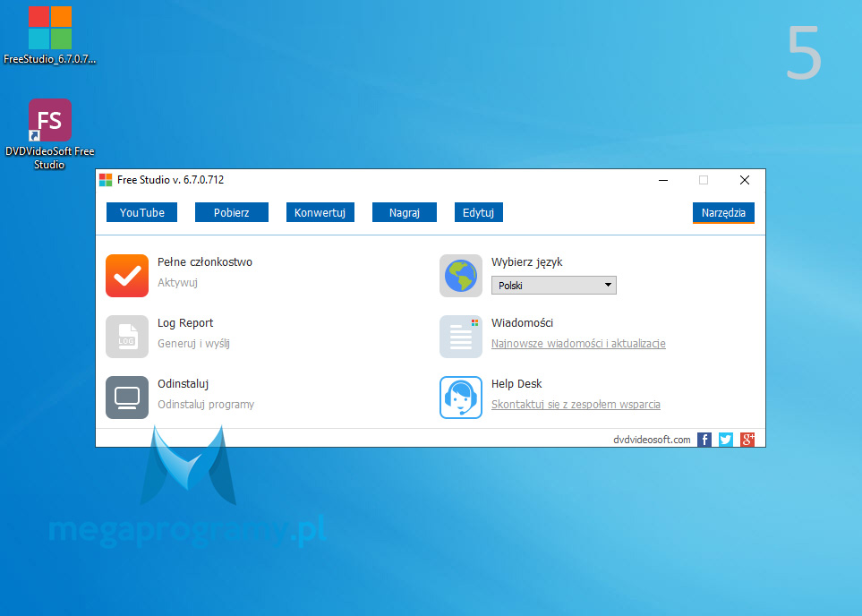The width and height of the screenshot is (862, 616).
Task: Click the Help Desk headset icon
Action: pos(461,398)
